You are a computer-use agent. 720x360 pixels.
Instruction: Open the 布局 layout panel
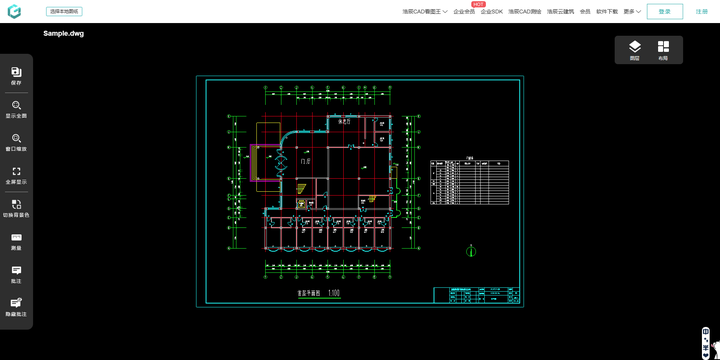(663, 51)
